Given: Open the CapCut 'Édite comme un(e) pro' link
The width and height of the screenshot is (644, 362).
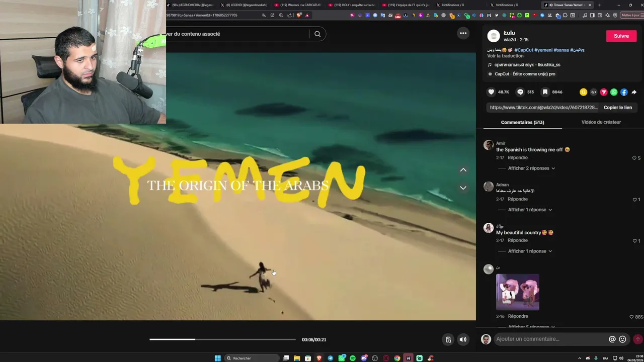Looking at the screenshot, I should pos(521,74).
